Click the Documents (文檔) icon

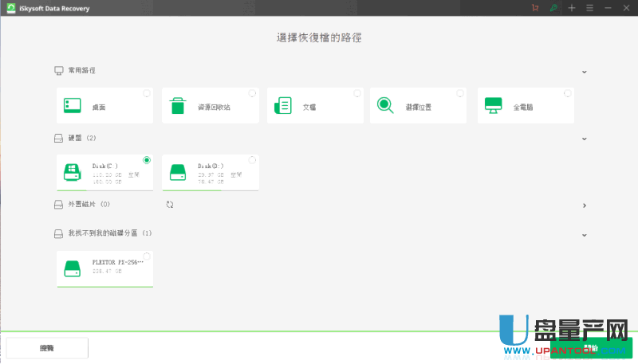coord(282,106)
